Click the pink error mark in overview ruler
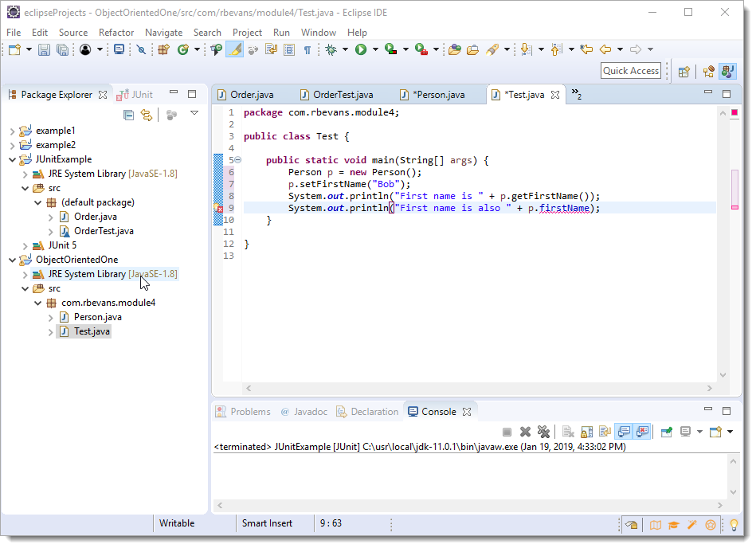This screenshot has height=548, width=756. pos(734,208)
